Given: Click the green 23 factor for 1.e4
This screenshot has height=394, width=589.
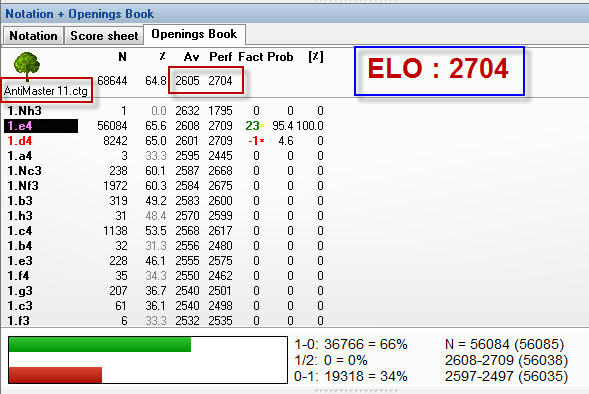Looking at the screenshot, I should (x=252, y=126).
